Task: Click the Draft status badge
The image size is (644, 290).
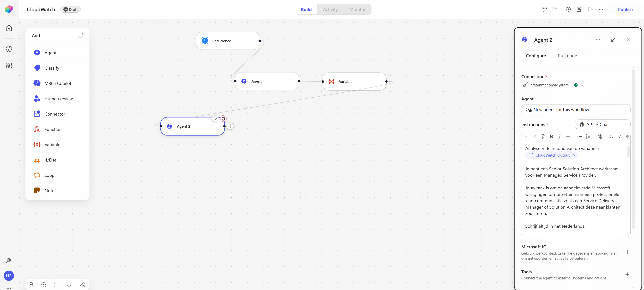Action: (70, 10)
